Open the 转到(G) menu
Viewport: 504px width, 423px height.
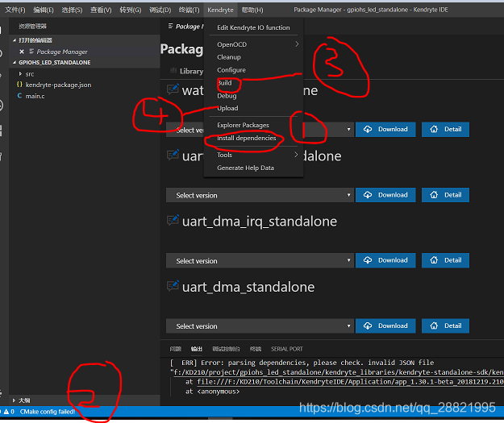coord(130,10)
